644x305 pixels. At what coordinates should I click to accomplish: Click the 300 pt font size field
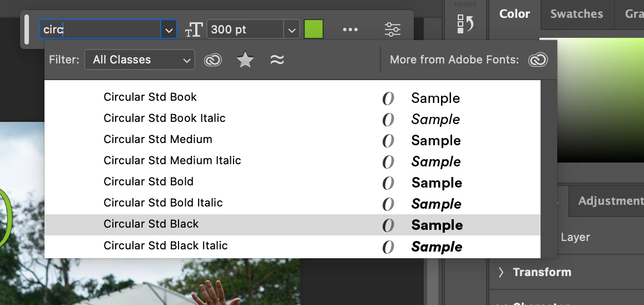pos(245,29)
